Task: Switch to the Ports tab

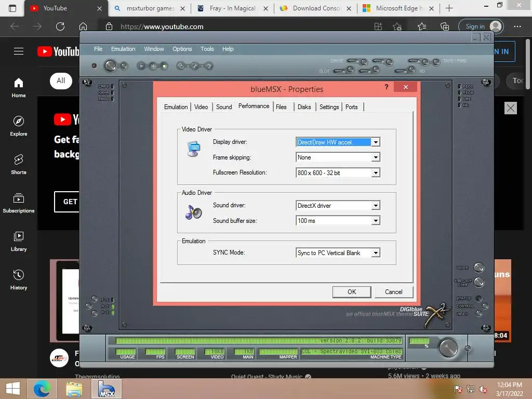Action: pyautogui.click(x=352, y=107)
